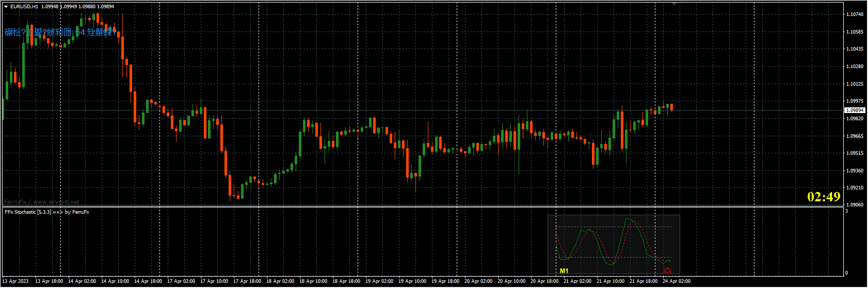Click the 14 Apr 10:00 time label

point(115,281)
